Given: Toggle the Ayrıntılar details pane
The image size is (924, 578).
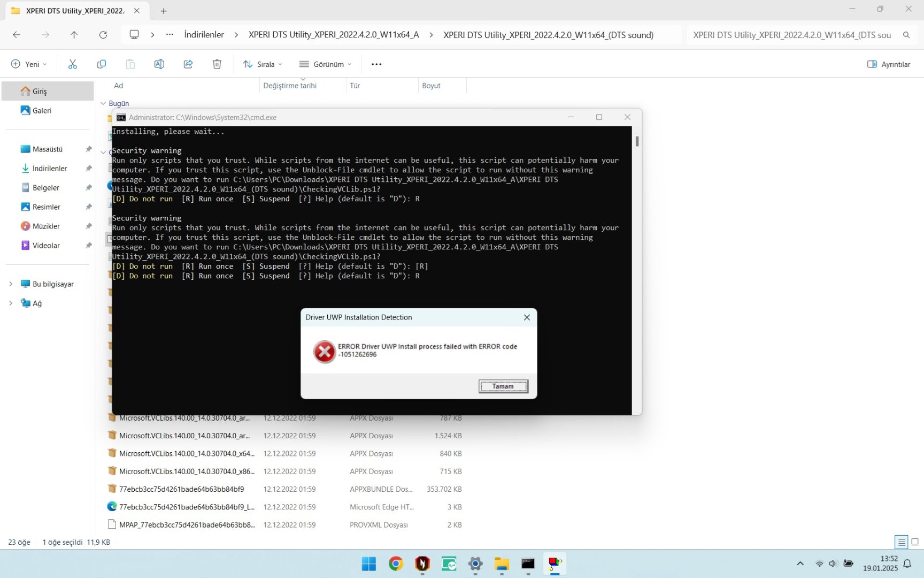Looking at the screenshot, I should pyautogui.click(x=889, y=64).
